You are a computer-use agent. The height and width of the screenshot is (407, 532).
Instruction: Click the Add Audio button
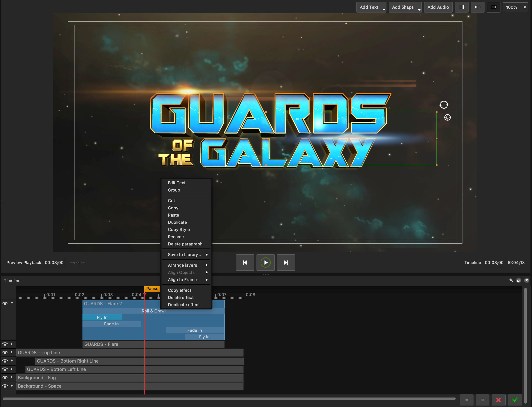438,7
